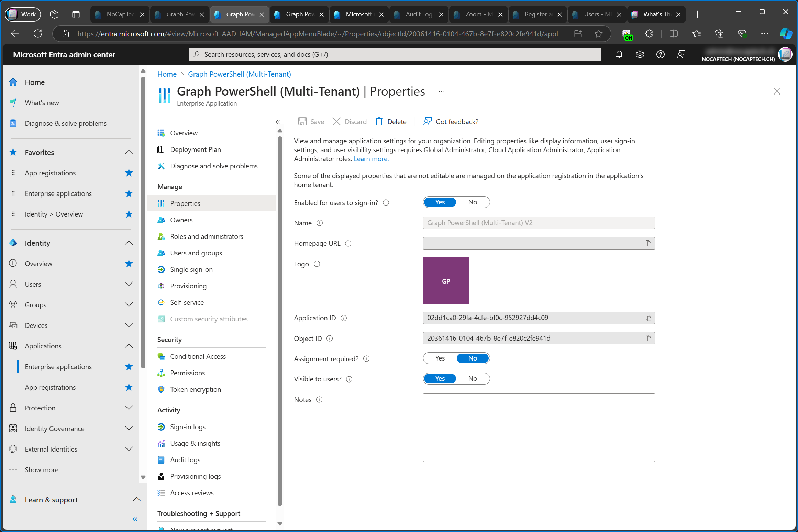Copy the Application ID to clipboard
798x532 pixels.
648,318
